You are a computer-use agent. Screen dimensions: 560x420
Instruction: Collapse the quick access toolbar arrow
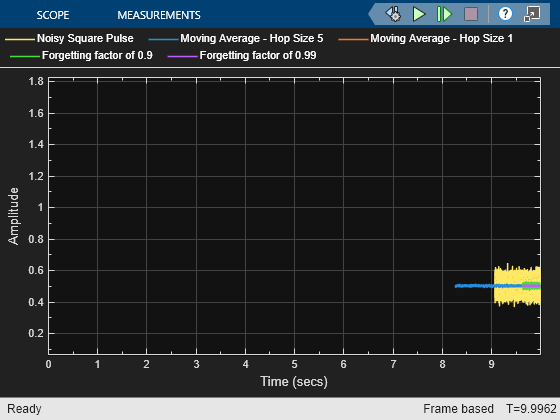tap(372, 14)
